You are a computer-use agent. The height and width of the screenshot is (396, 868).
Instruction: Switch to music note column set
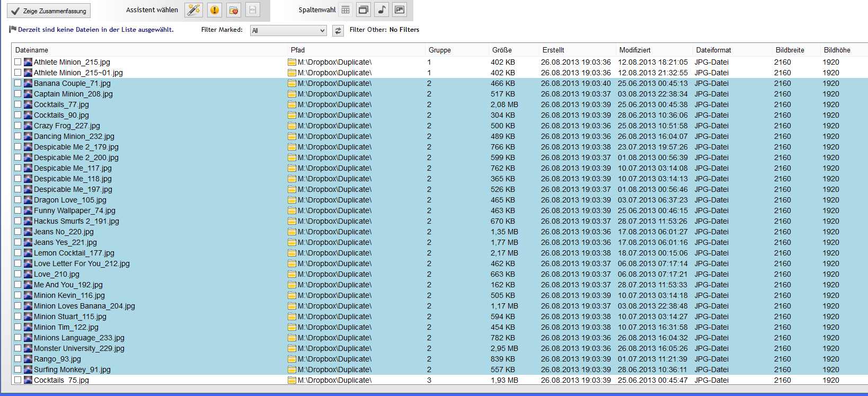(382, 10)
